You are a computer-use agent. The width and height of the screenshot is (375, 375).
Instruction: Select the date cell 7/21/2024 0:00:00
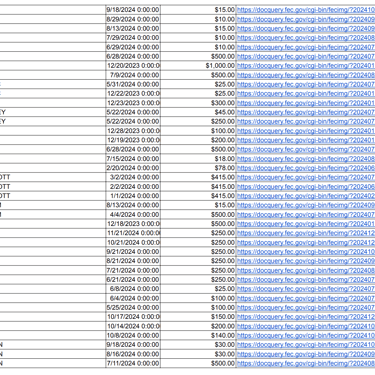[x=133, y=270]
